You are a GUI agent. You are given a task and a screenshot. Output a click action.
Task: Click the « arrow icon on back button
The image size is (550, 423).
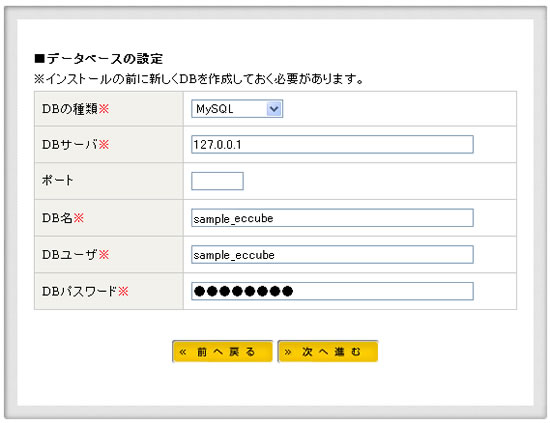(183, 352)
